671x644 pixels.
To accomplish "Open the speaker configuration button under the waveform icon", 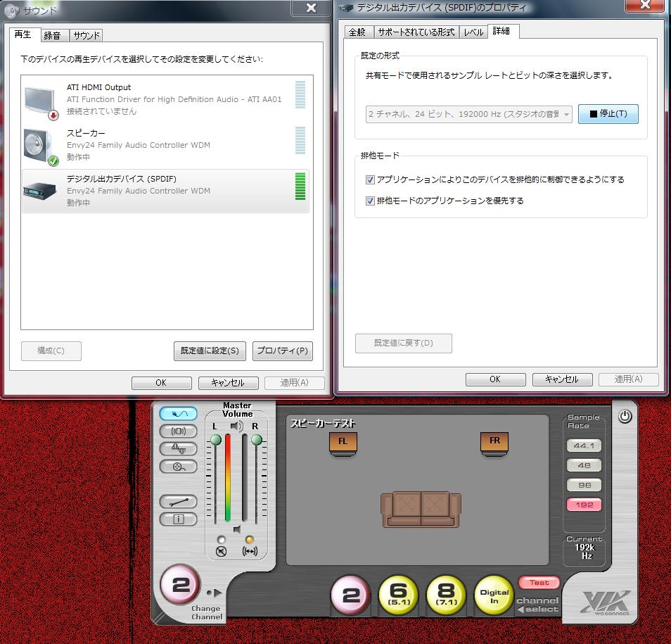I will point(179,431).
